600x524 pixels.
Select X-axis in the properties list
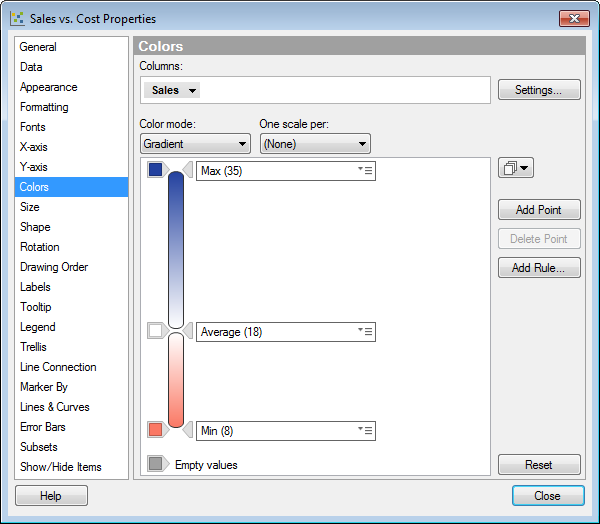pos(72,147)
